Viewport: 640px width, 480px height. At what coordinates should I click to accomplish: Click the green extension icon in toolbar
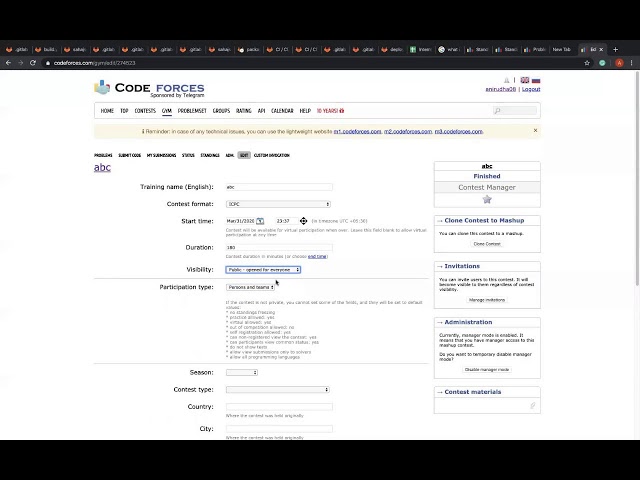click(x=602, y=63)
